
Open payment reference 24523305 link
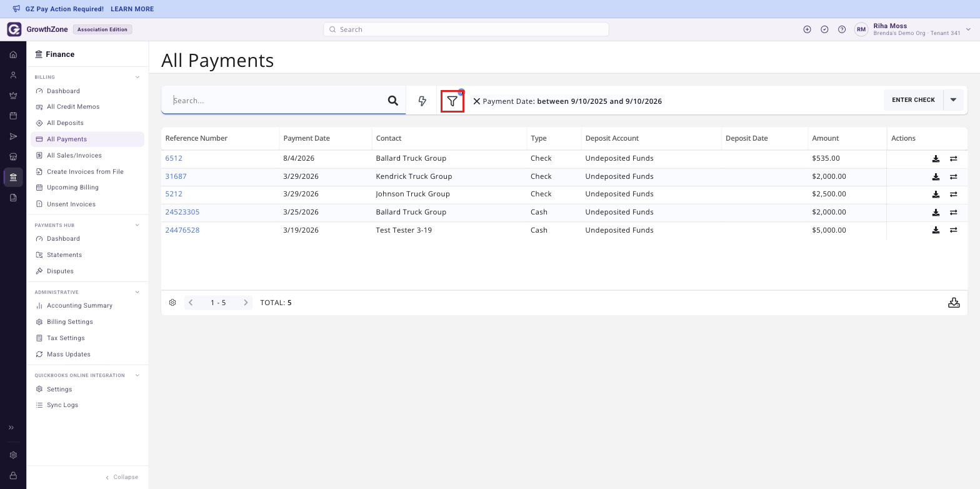click(182, 213)
